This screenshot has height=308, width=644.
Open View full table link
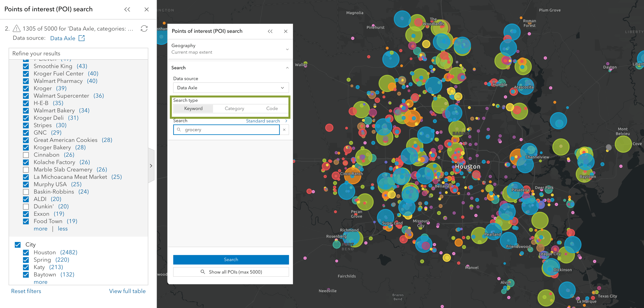(x=127, y=291)
